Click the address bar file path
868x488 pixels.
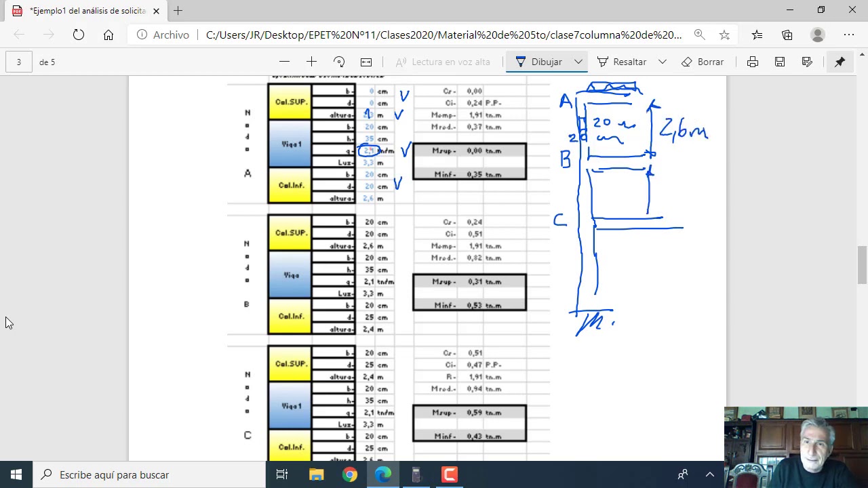443,35
